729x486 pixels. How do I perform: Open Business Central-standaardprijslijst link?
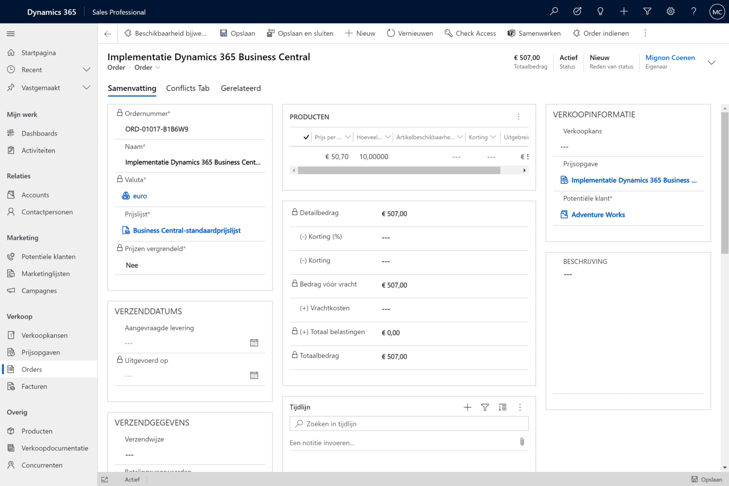pos(187,231)
